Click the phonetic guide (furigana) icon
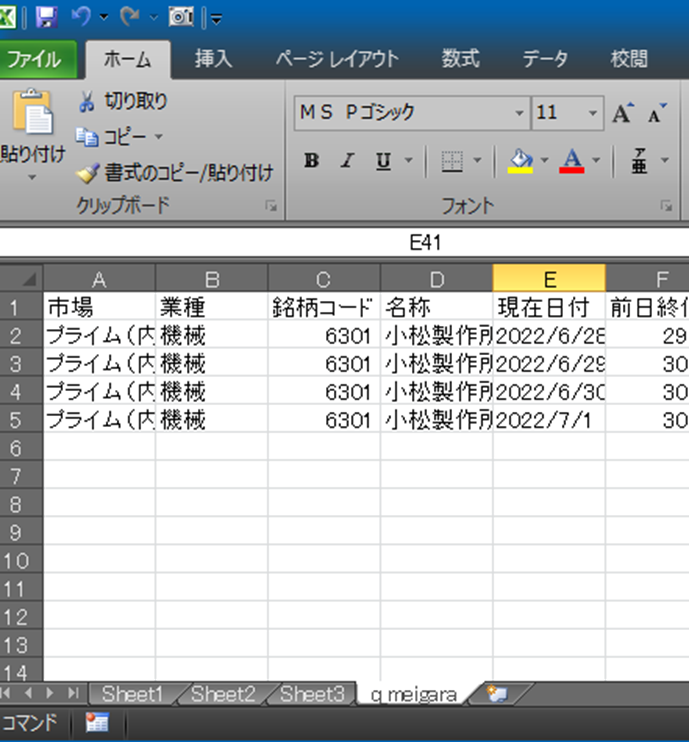 (x=639, y=161)
